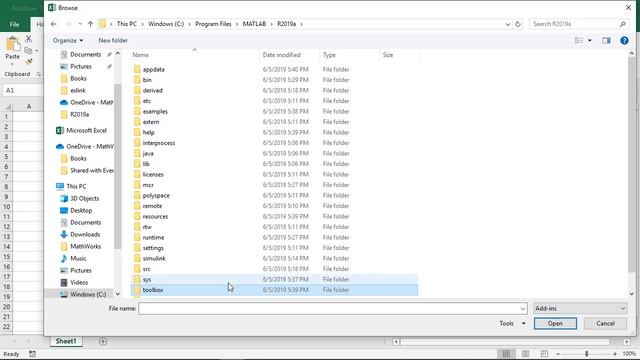Click the toolbox folder icon

pyautogui.click(x=137, y=290)
